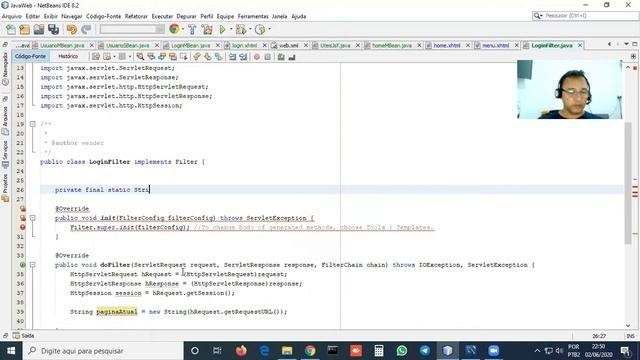The image size is (640, 360).
Task: Switch to the home.xhtml tab
Action: 447,45
